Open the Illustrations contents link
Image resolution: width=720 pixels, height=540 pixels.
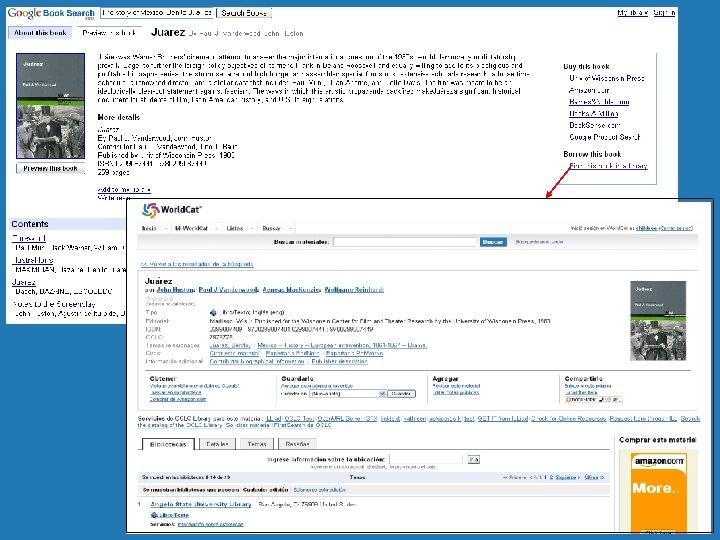33,260
